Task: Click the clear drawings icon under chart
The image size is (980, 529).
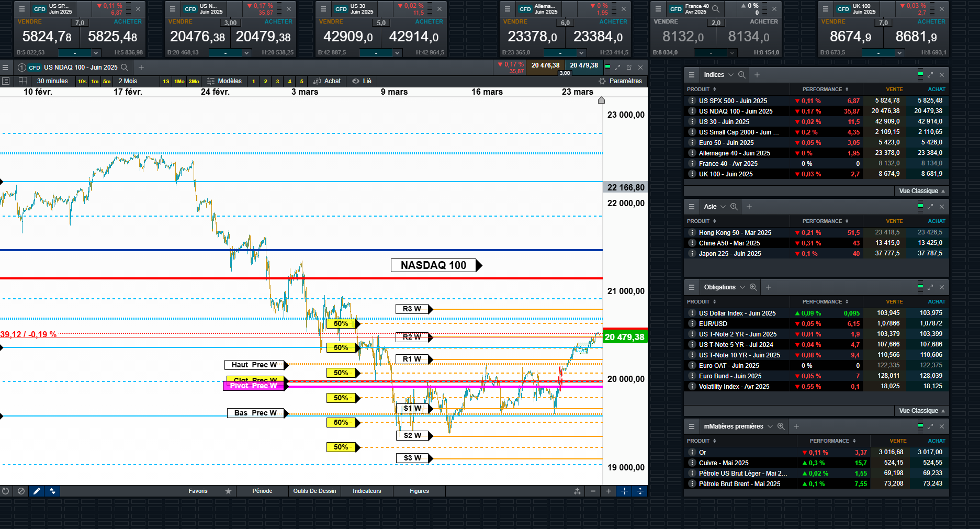Action: point(21,491)
